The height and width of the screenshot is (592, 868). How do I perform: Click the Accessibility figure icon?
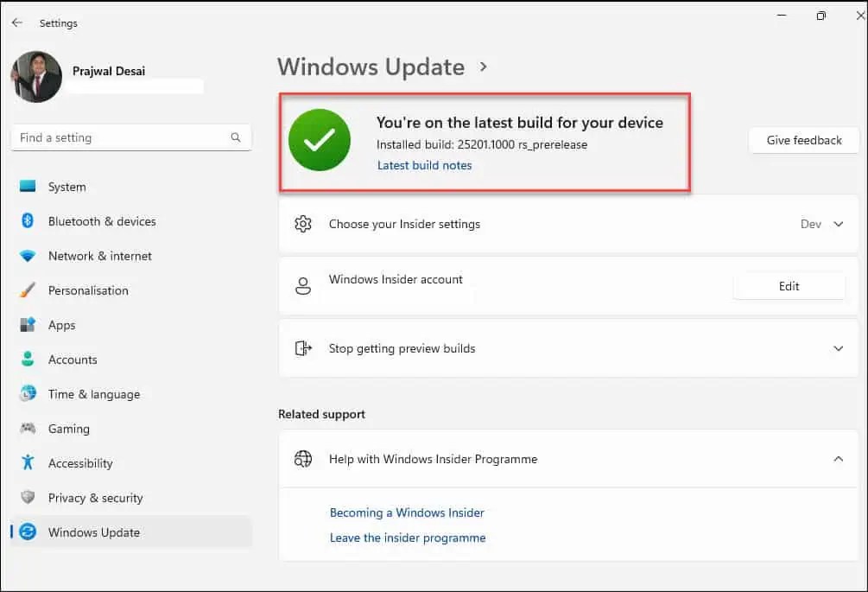(28, 462)
